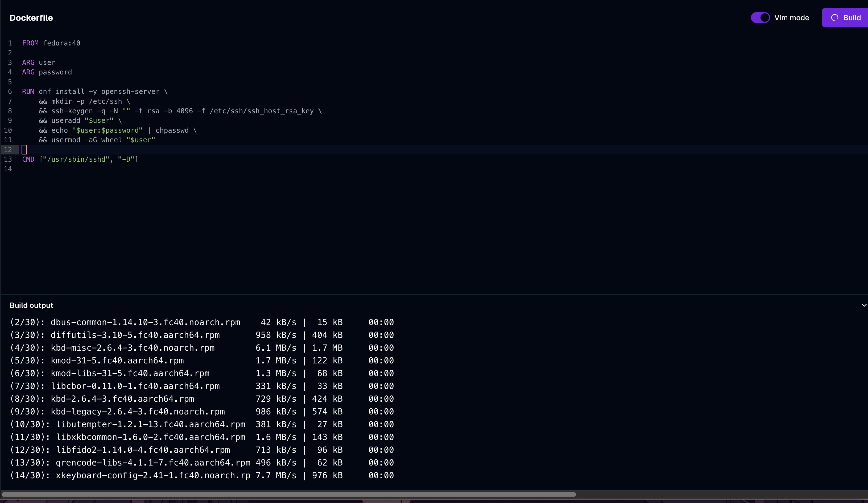Image resolution: width=868 pixels, height=503 pixels.
Task: Click the horizontal scrollbar in build output
Action: [289, 494]
